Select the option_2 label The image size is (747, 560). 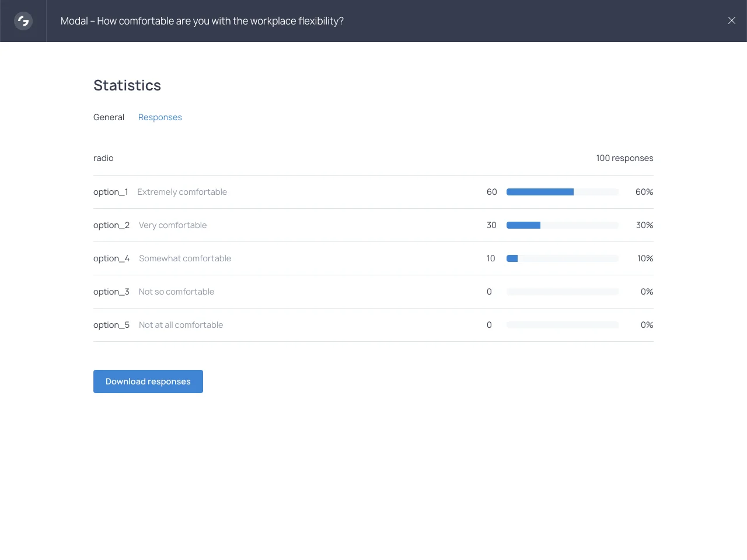pyautogui.click(x=111, y=225)
